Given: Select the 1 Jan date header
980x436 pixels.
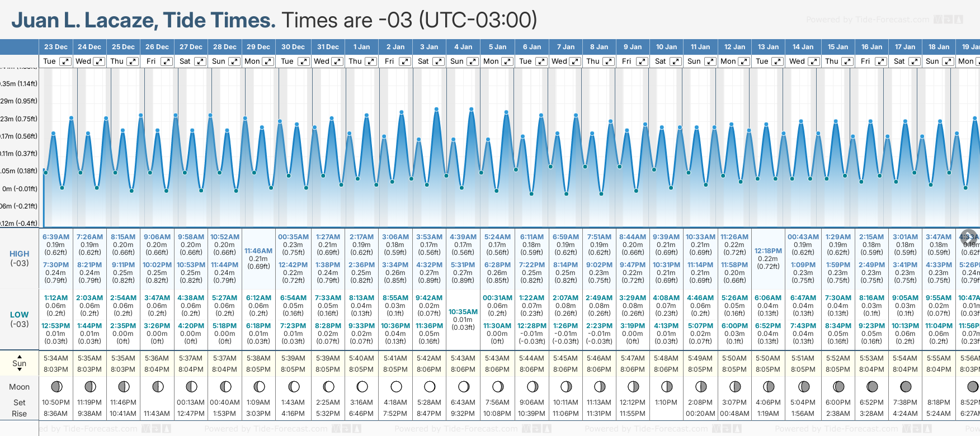Looking at the screenshot, I should click(x=361, y=47).
